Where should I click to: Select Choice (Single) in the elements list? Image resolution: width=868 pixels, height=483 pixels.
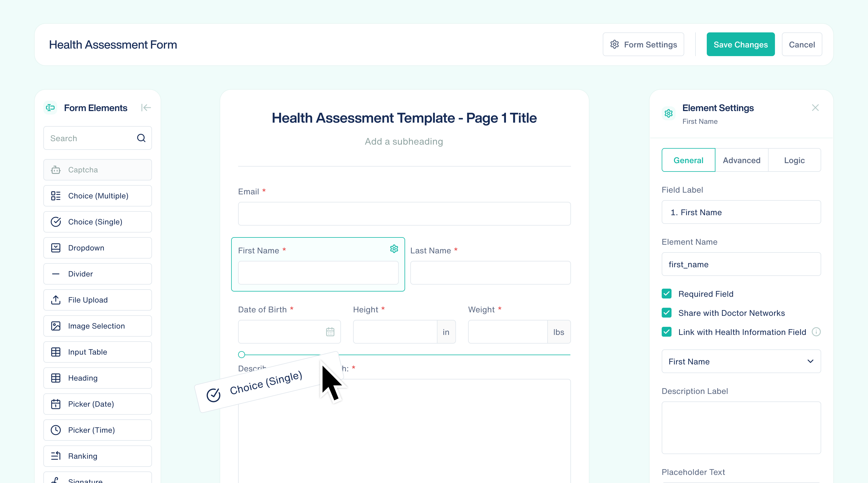[x=97, y=222]
